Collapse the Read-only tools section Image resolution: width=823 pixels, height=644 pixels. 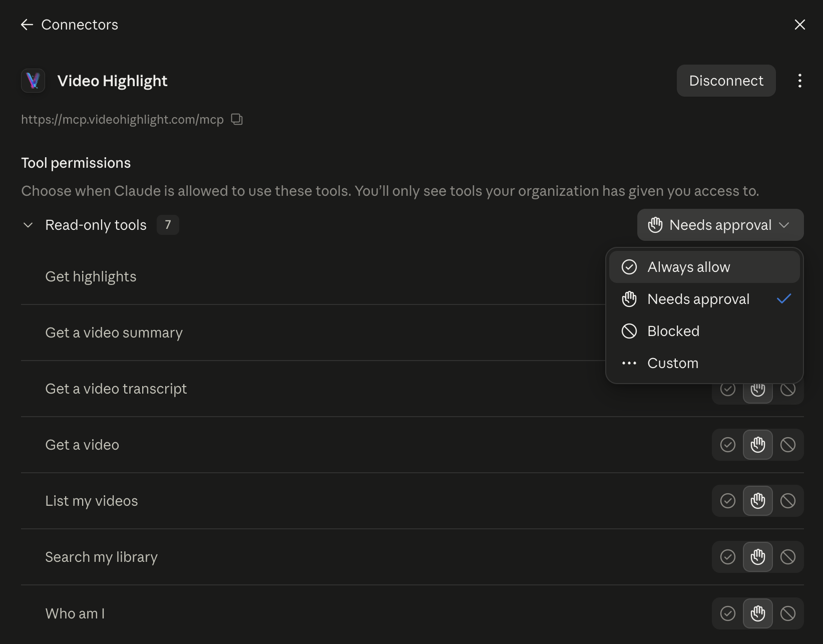pos(28,225)
